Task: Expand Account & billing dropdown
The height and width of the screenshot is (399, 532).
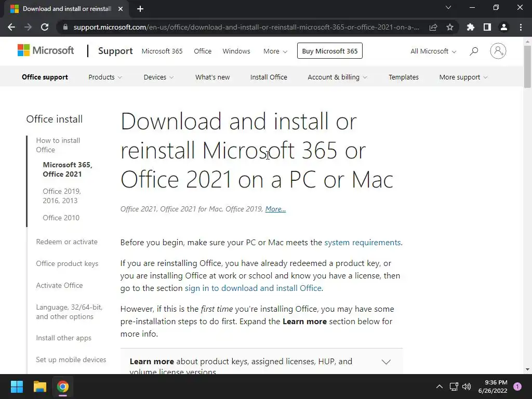Action: click(337, 77)
